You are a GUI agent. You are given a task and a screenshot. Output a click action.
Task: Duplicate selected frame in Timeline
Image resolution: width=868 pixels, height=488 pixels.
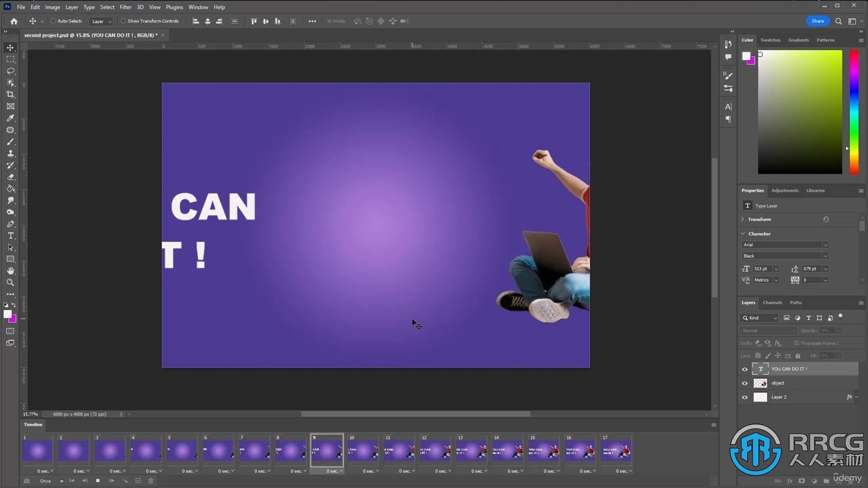[x=138, y=481]
